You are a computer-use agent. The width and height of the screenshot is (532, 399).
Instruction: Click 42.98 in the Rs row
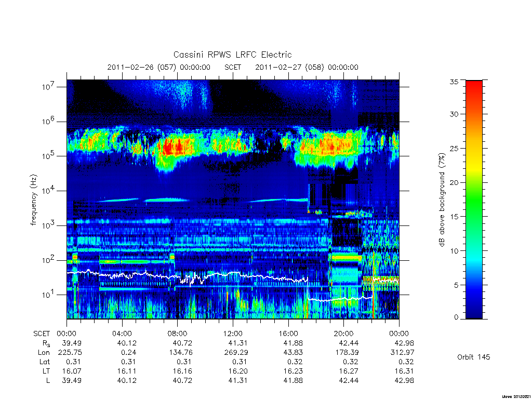(x=404, y=343)
